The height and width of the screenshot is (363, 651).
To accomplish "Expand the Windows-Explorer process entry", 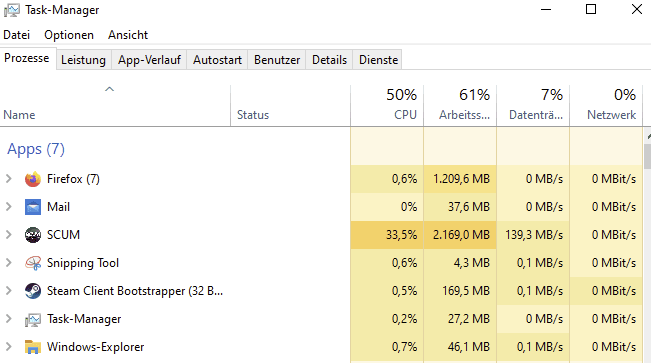I will 8,347.
